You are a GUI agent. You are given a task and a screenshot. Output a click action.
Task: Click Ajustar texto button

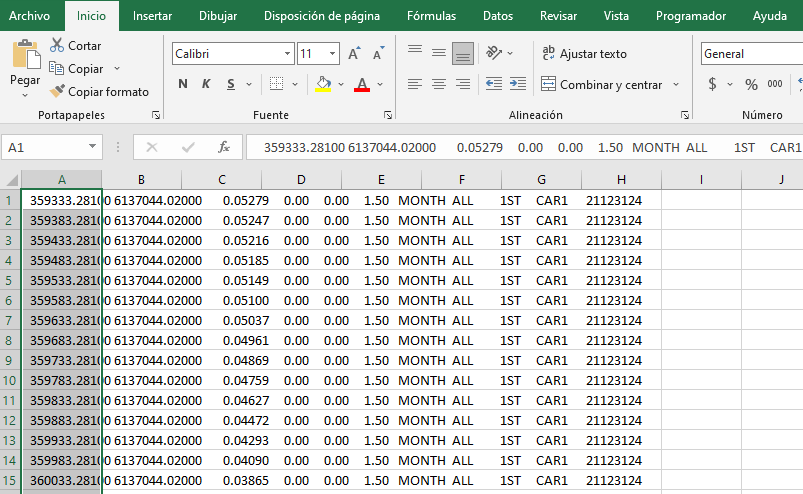[584, 53]
